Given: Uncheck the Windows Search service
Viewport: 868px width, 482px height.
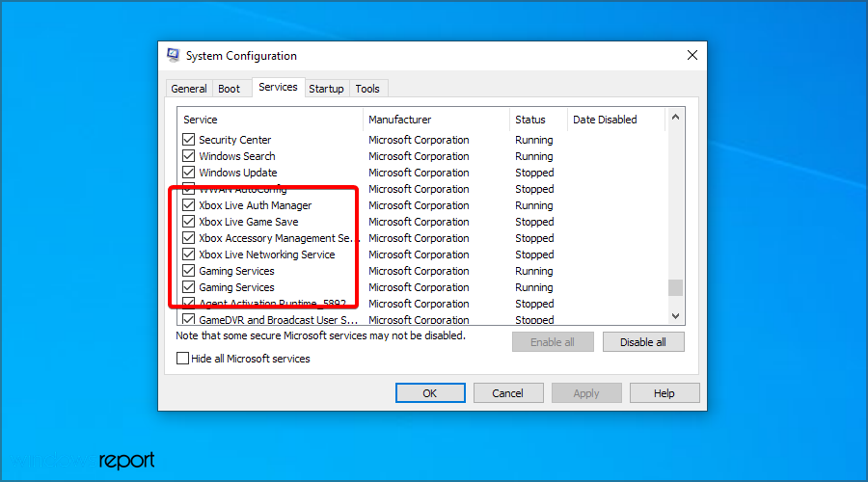Looking at the screenshot, I should click(189, 156).
